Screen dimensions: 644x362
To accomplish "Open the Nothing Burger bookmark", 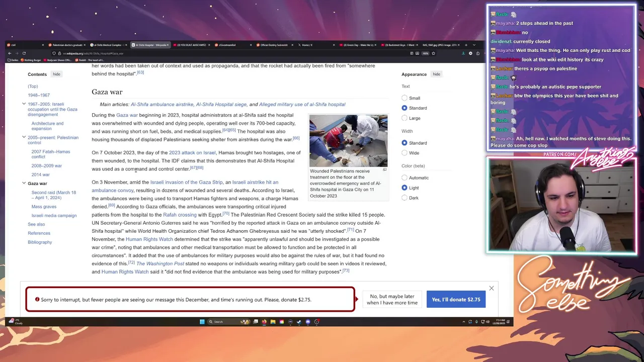I will pos(31,60).
